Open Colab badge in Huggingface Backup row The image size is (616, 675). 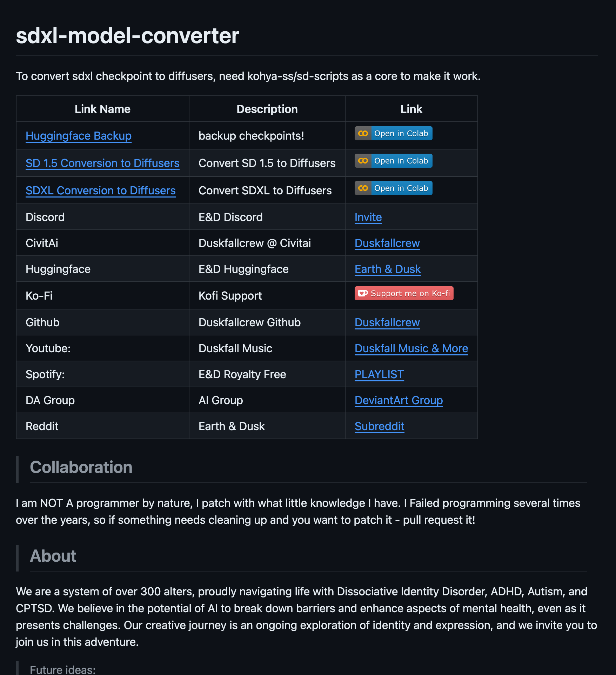click(393, 134)
